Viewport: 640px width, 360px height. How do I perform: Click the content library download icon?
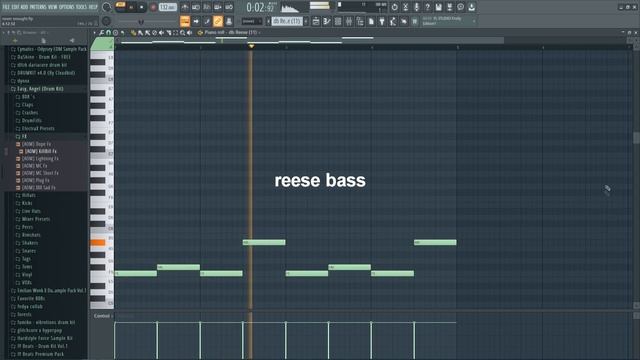pyautogui.click(x=471, y=7)
